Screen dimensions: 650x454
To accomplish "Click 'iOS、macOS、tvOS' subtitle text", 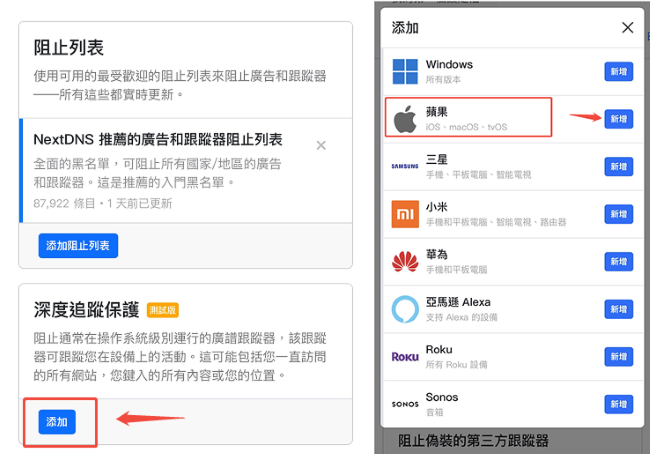I will pyautogui.click(x=466, y=127).
